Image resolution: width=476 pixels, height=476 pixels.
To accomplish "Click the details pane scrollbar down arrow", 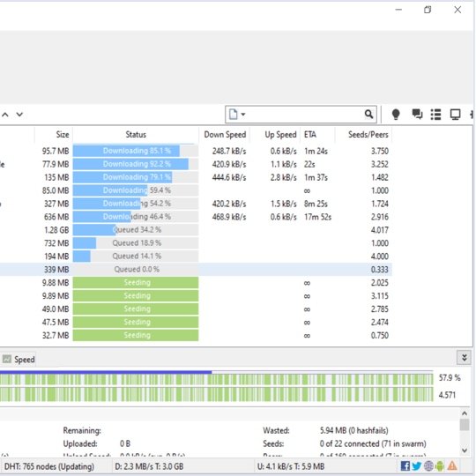I will pos(465,450).
